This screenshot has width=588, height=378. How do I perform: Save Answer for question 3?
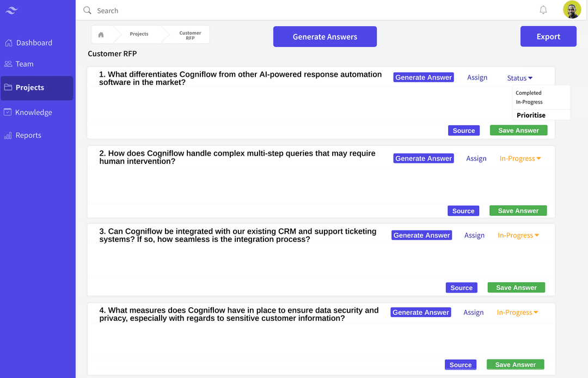[516, 287]
